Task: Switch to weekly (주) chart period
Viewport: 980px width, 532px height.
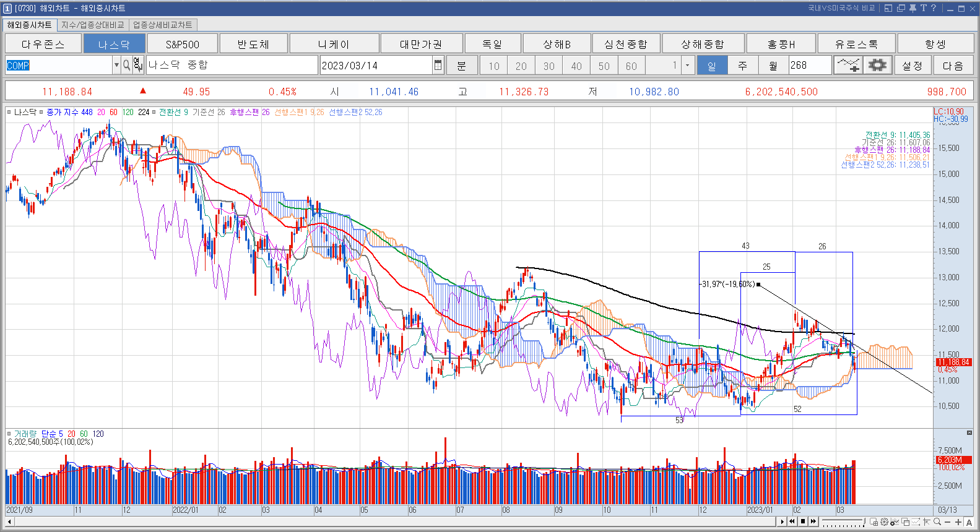Action: [x=742, y=65]
